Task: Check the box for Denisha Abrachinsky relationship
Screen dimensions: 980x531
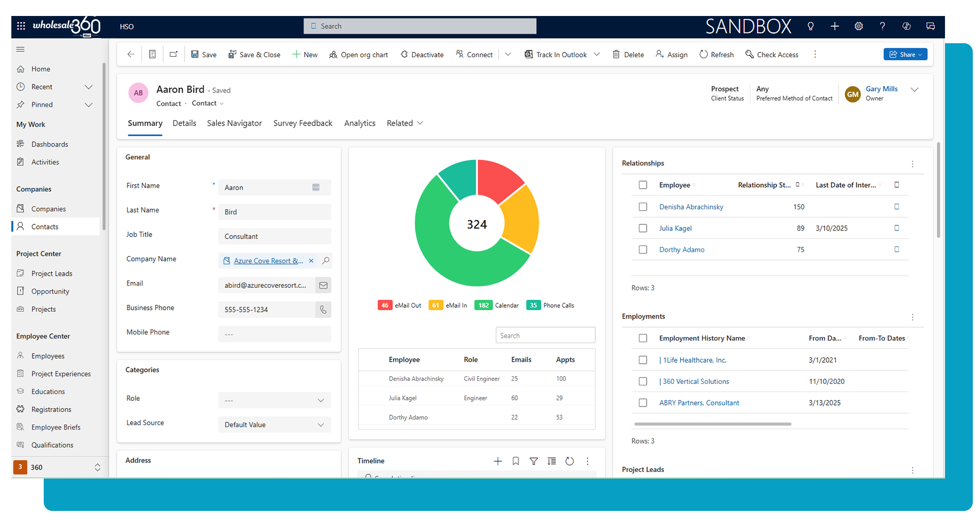Action: [643, 207]
